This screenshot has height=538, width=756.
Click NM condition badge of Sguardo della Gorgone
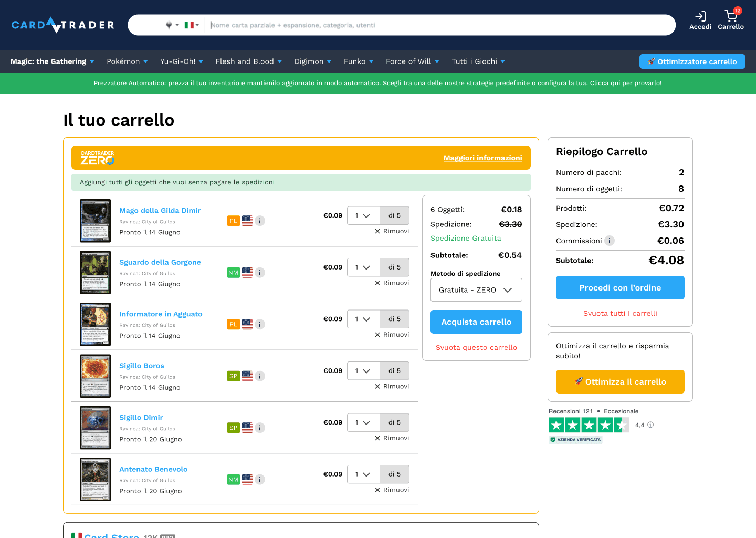pyautogui.click(x=234, y=273)
